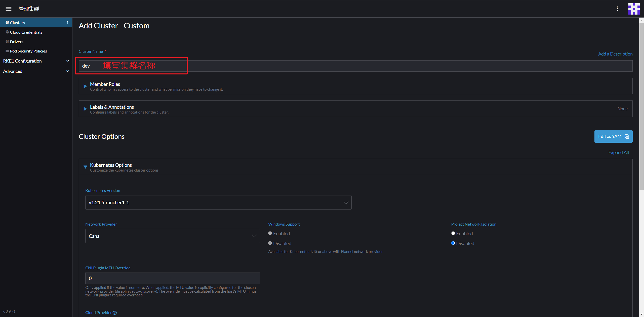Open the user avatar menu

coord(634,9)
